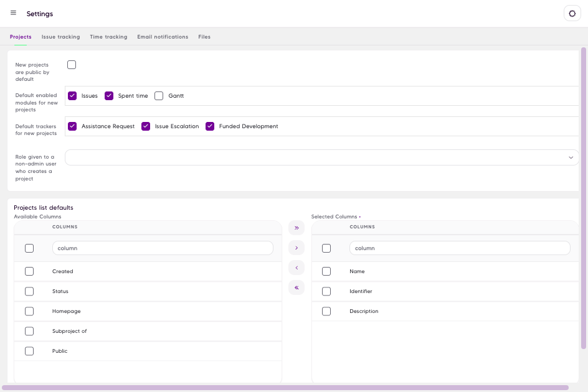Image resolution: width=588 pixels, height=392 pixels.
Task: Click the Homepage column label
Action: click(x=67, y=311)
